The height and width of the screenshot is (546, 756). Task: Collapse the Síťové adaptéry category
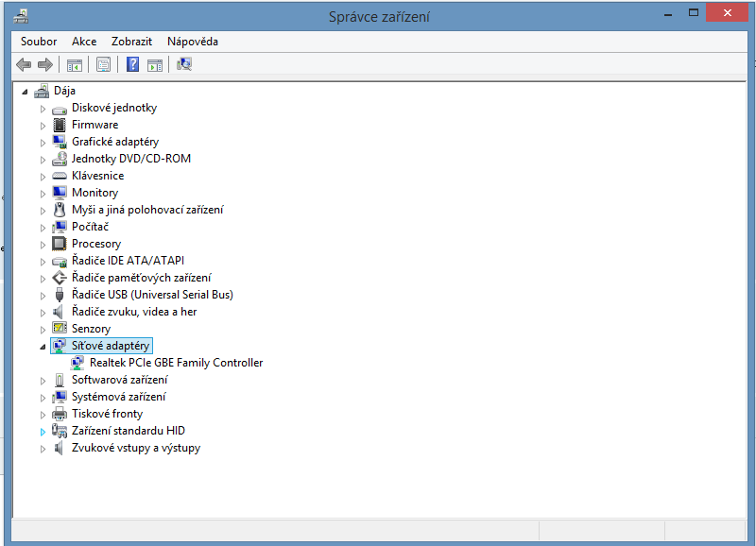pos(43,347)
